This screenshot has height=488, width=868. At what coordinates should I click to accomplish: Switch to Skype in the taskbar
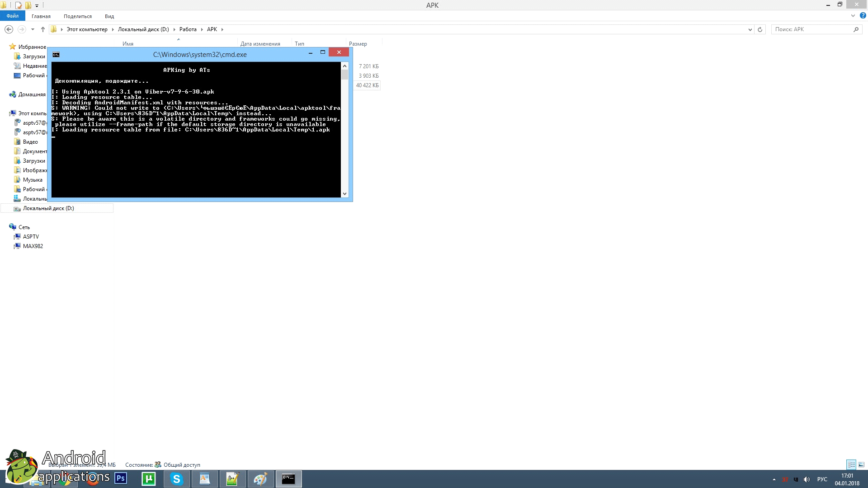(177, 479)
